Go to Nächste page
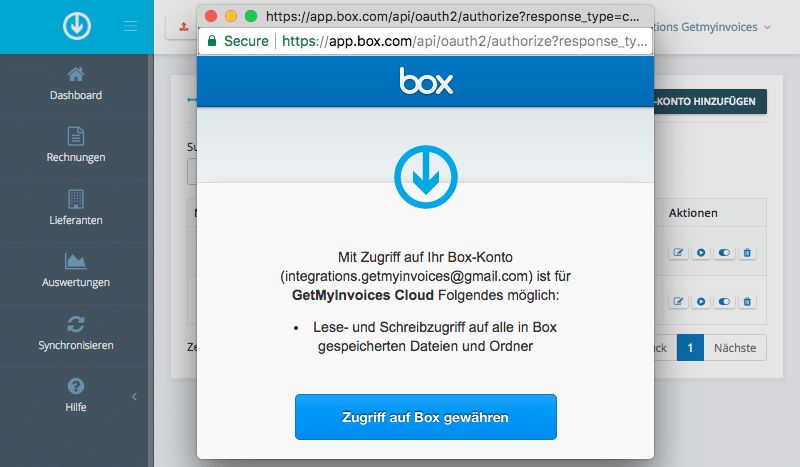800x467 pixels. [x=735, y=348]
